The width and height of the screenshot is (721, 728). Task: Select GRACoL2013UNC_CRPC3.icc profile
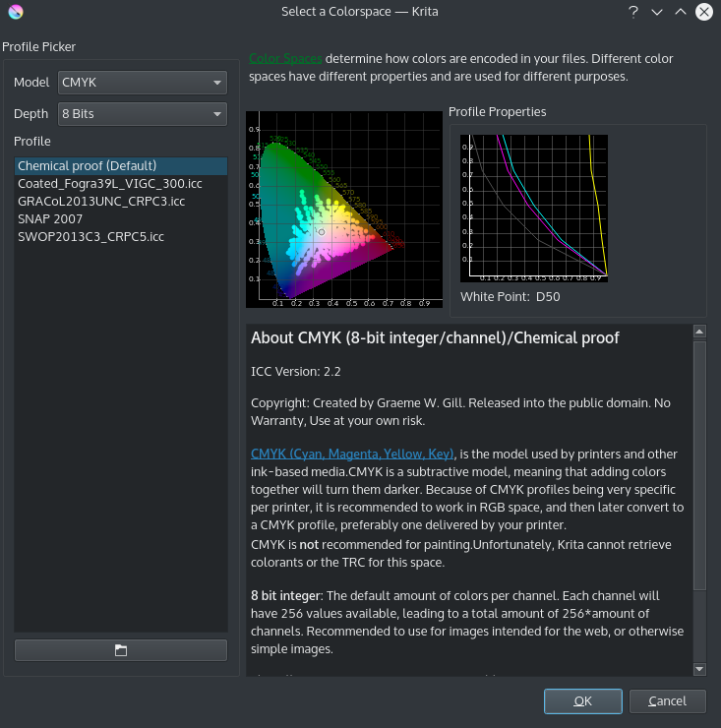tap(121, 201)
